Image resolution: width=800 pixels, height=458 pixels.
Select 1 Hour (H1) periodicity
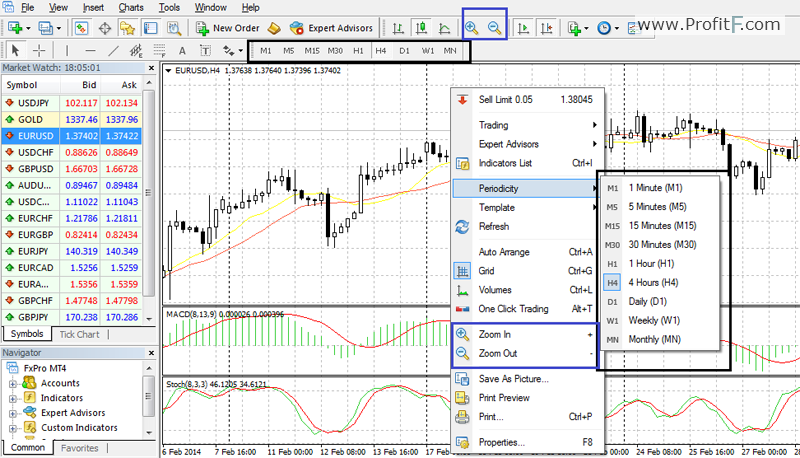pyautogui.click(x=661, y=264)
